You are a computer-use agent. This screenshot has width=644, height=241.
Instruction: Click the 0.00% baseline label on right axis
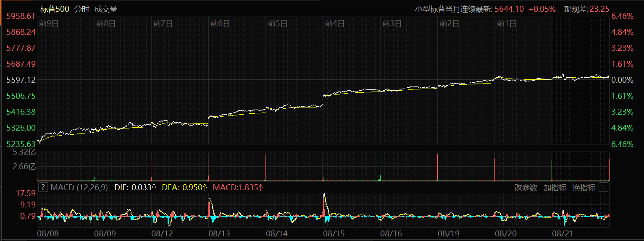click(x=622, y=80)
